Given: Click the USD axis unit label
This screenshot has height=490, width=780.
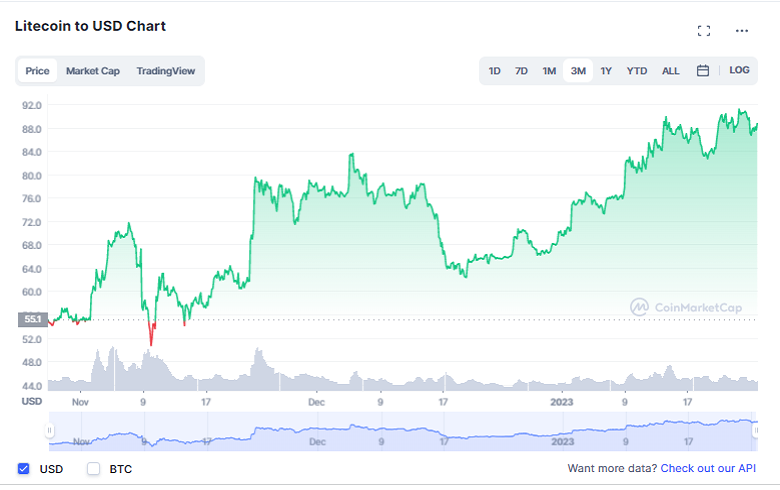Looking at the screenshot, I should [x=32, y=401].
